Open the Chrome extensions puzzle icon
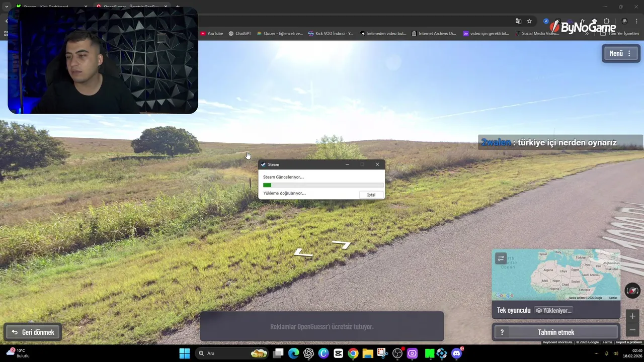The height and width of the screenshot is (362, 644). (x=606, y=21)
